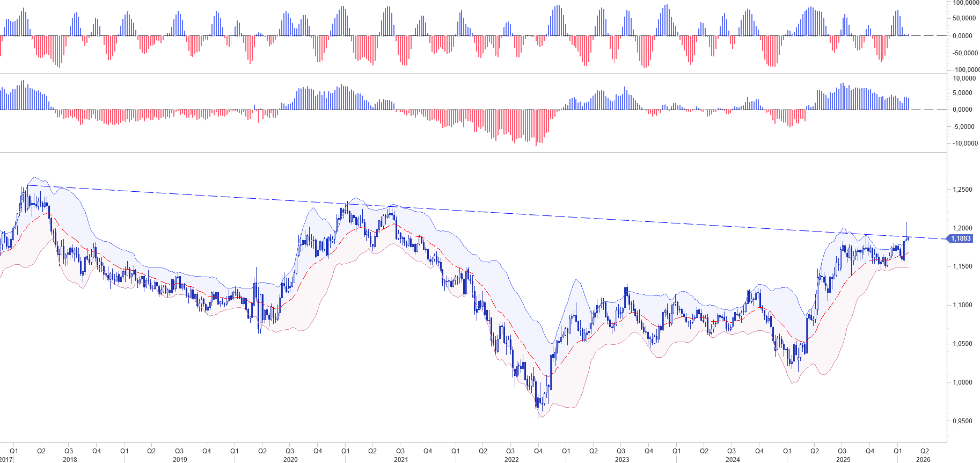980x463 pixels.
Task: Click the 2026 year label on time axis
Action: [x=923, y=459]
